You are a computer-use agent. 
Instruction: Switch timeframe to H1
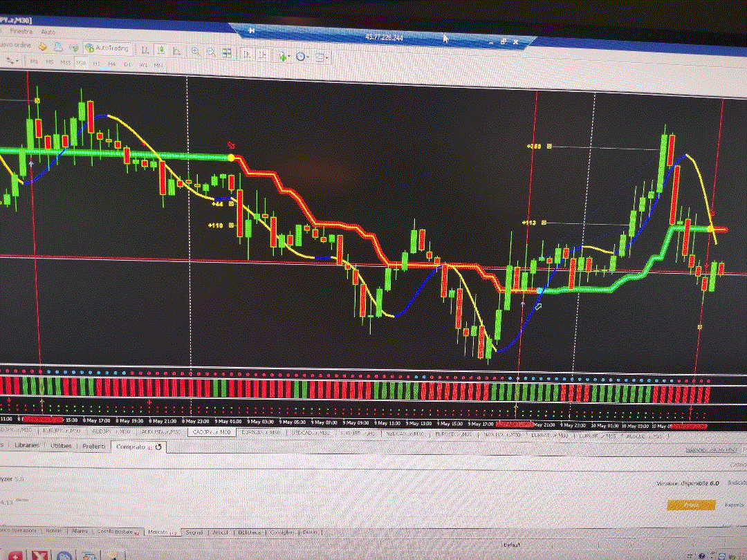[96, 64]
